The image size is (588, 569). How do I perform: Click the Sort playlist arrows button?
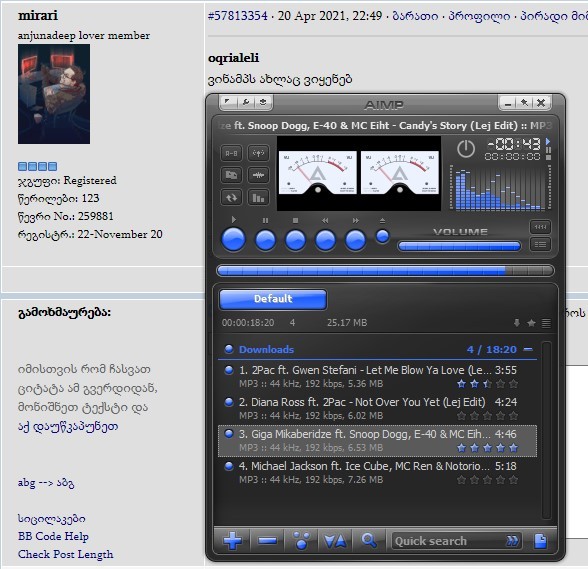tap(335, 541)
